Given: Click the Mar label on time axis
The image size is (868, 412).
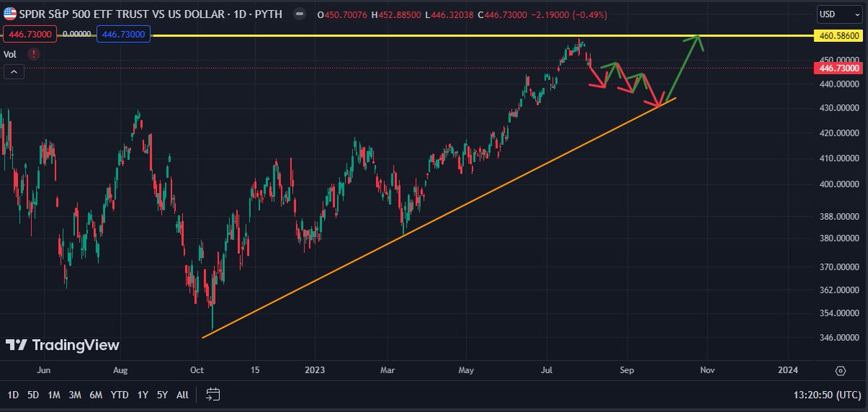Looking at the screenshot, I should pyautogui.click(x=389, y=370).
